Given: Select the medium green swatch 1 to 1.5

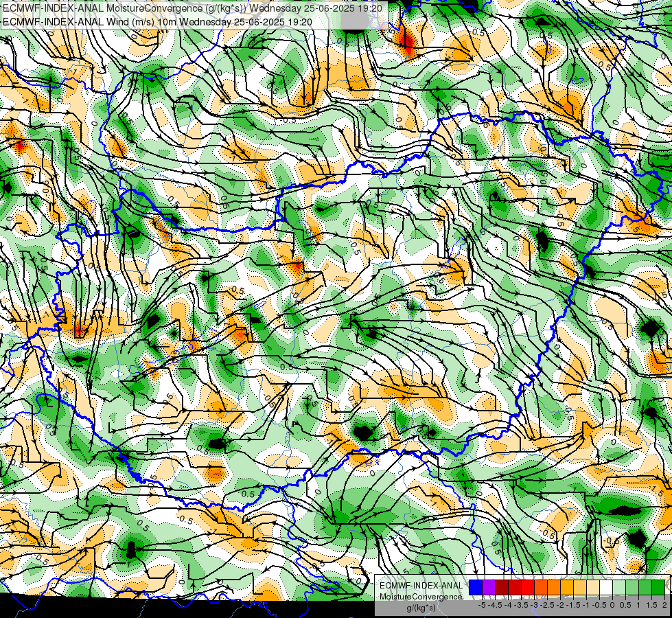Looking at the screenshot, I should point(645,587).
